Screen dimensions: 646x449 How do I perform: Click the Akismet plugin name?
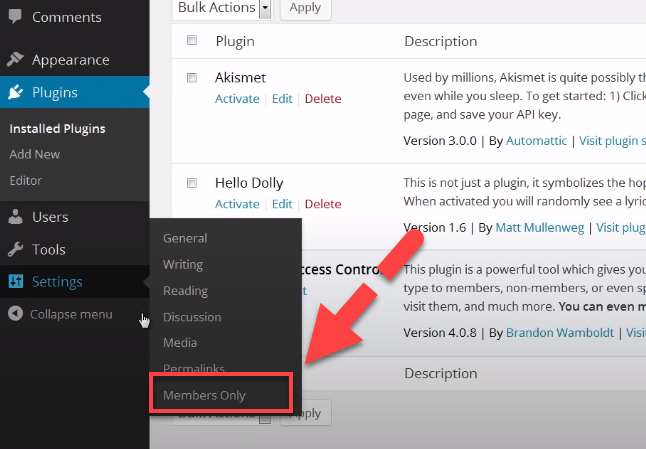click(241, 77)
